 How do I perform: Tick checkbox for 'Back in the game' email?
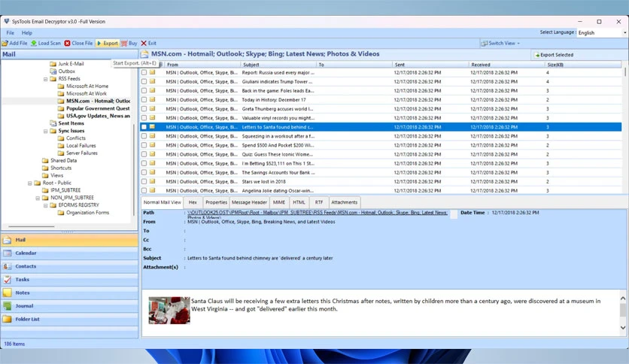(144, 90)
